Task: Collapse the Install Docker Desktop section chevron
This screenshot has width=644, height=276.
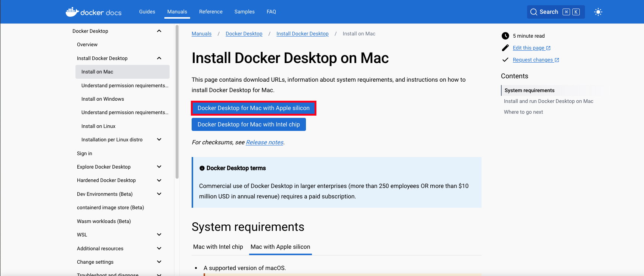Action: click(x=159, y=58)
